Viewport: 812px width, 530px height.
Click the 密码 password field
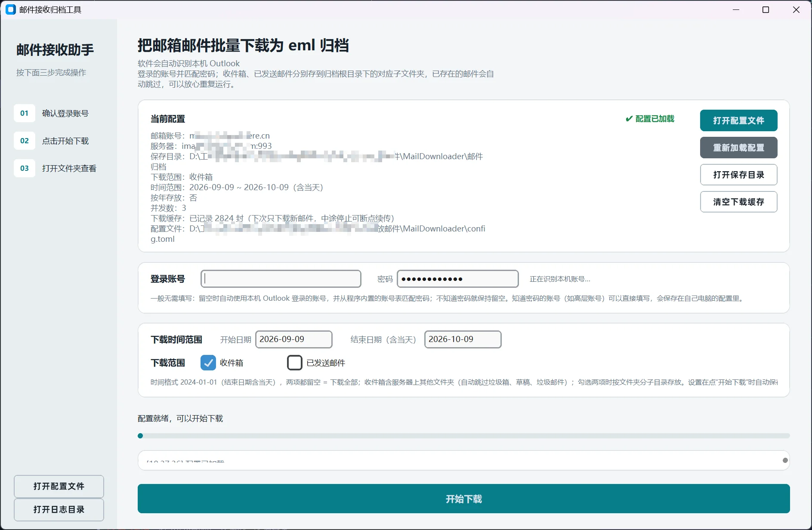click(457, 279)
